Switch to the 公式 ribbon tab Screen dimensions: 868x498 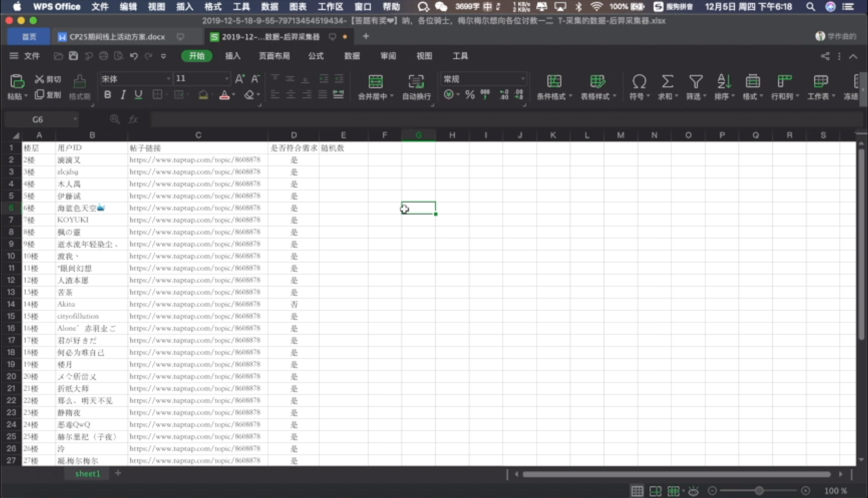(315, 56)
